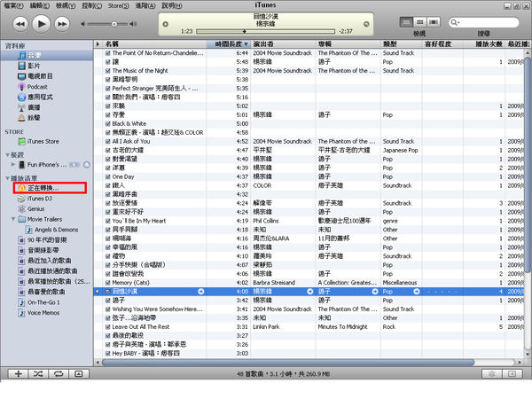Image resolution: width=532 pixels, height=399 pixels.
Task: Switch to list view
Action: pyautogui.click(x=406, y=22)
